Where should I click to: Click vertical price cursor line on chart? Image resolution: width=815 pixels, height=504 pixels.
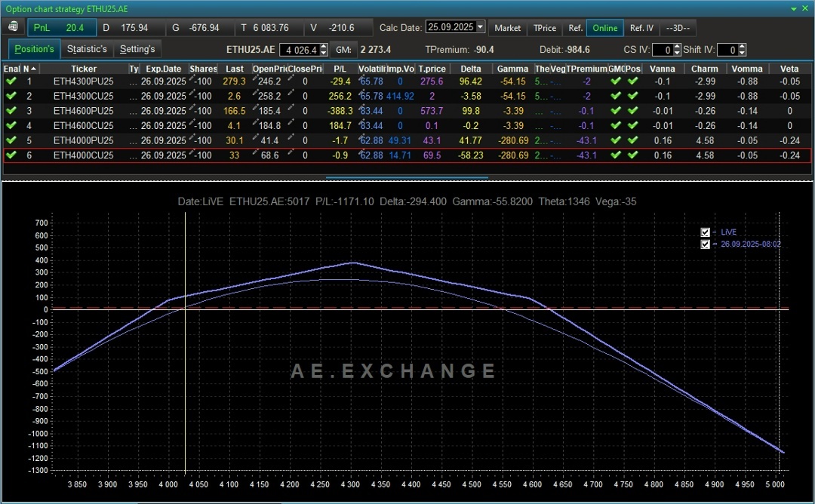pos(185,343)
